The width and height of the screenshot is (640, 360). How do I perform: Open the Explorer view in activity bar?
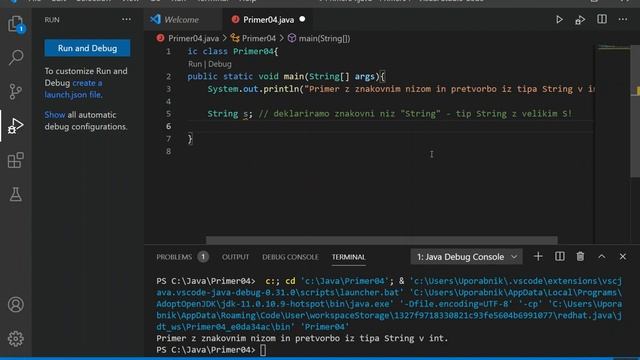tap(16, 24)
